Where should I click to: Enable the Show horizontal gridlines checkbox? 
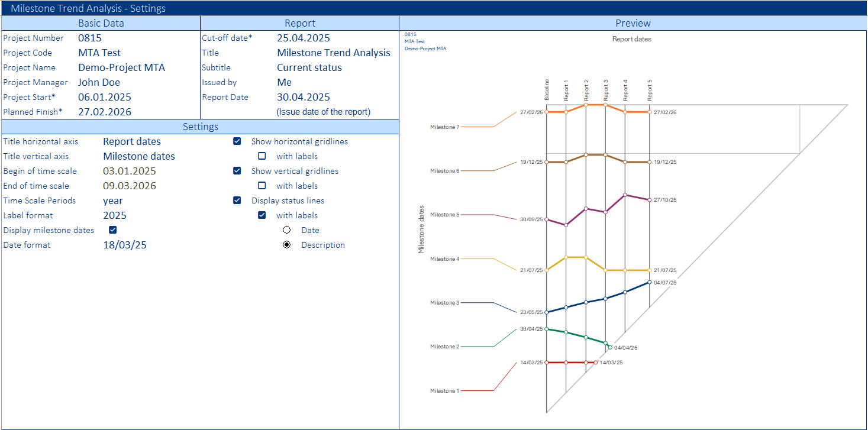point(237,142)
